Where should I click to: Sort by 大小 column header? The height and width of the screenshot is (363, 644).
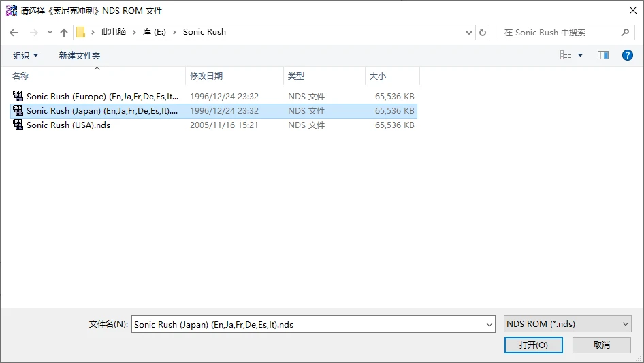(x=392, y=76)
